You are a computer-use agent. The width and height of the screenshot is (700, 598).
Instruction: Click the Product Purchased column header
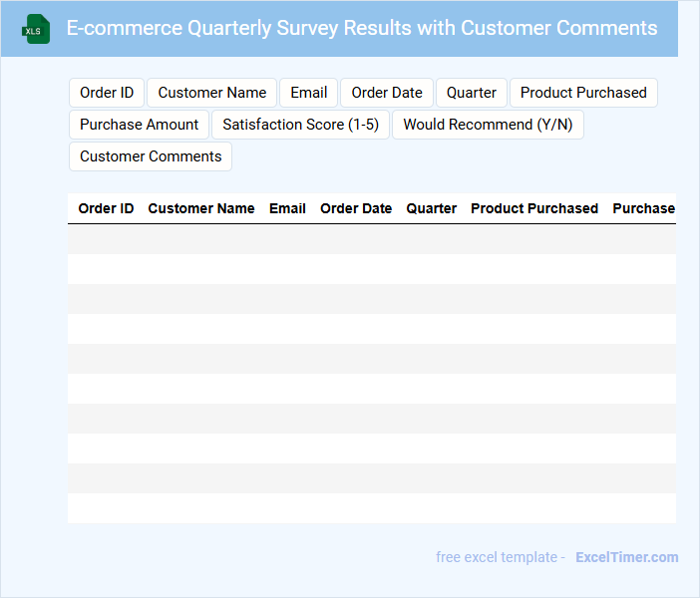(534, 208)
